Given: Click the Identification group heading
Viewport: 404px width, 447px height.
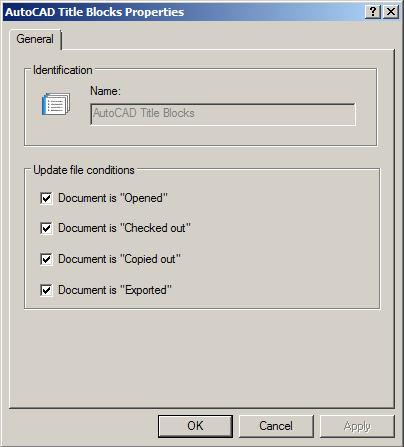Looking at the screenshot, I should tap(63, 70).
